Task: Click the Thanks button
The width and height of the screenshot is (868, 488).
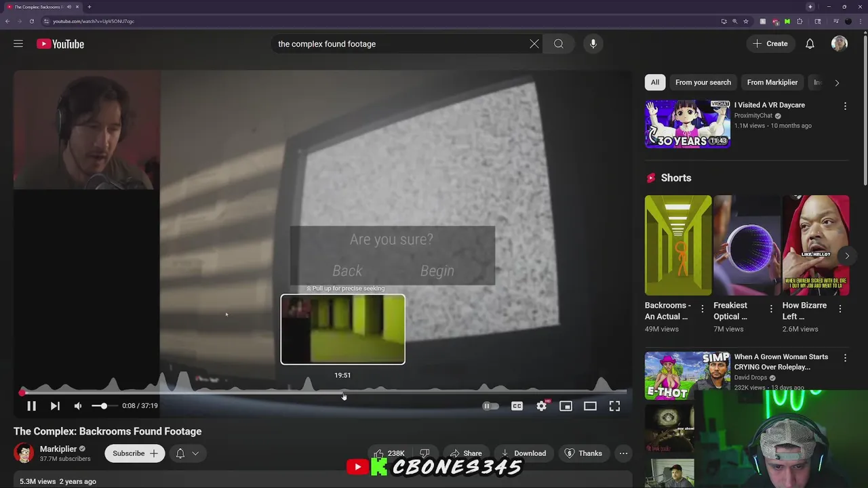Action: tap(583, 453)
